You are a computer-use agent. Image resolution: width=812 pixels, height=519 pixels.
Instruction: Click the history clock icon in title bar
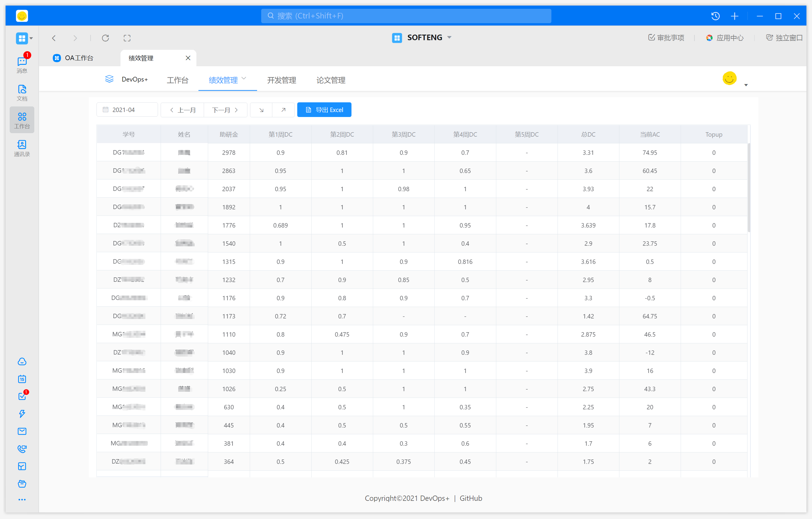(715, 16)
